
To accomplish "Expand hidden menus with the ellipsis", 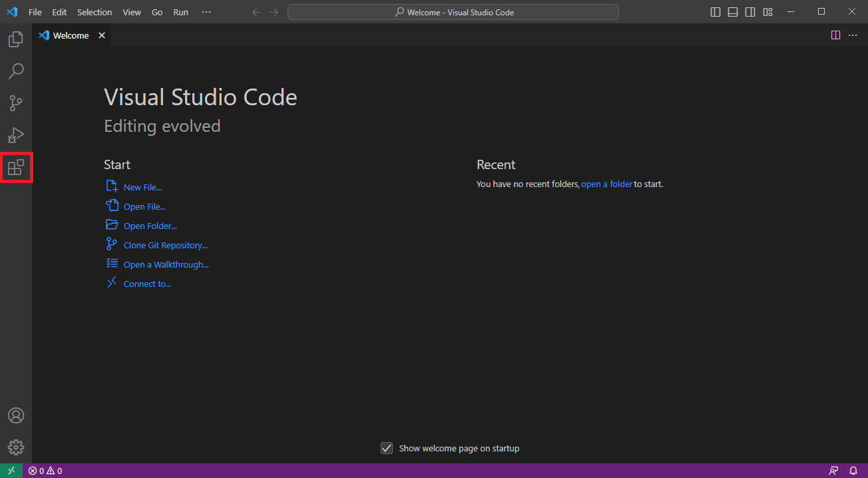I will tap(206, 12).
